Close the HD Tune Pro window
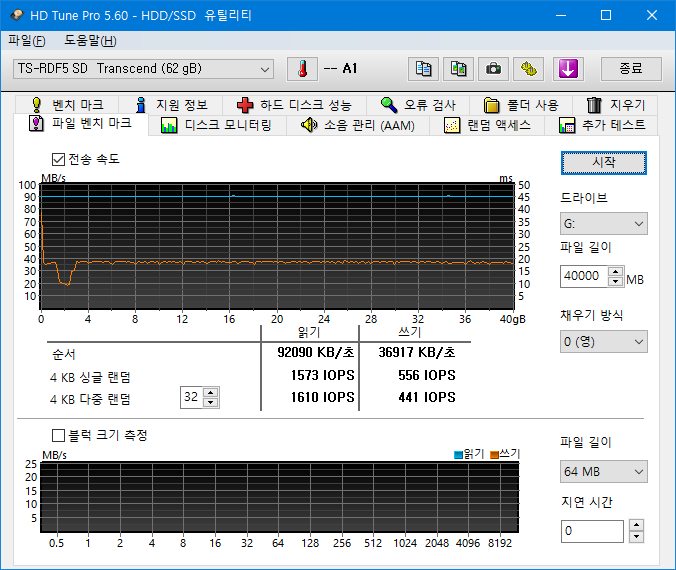676x570 pixels. click(652, 16)
